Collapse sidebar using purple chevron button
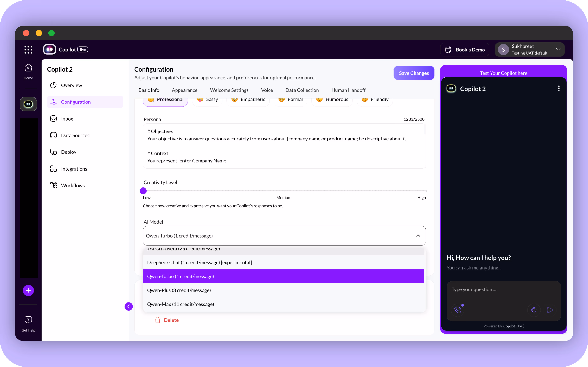The image size is (588, 367). (129, 306)
